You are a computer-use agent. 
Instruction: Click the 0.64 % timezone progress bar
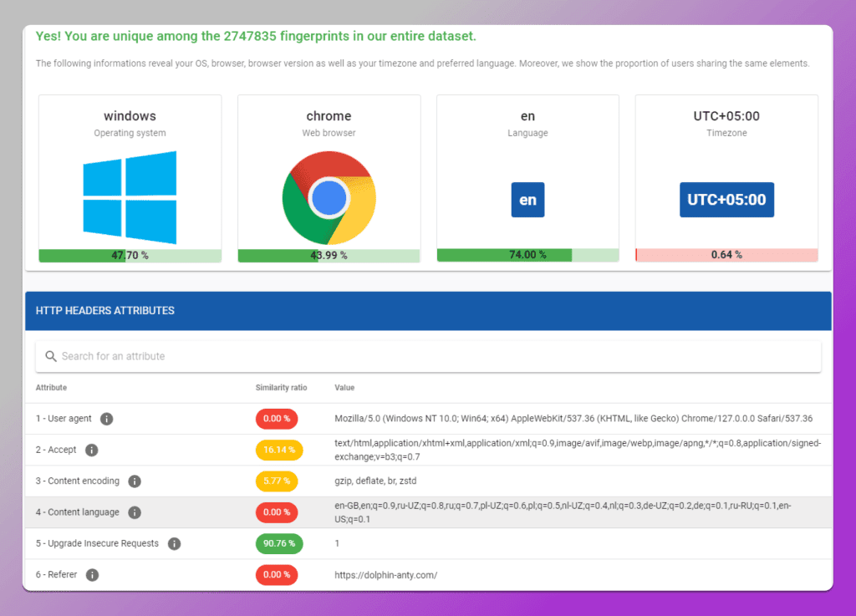coord(726,255)
